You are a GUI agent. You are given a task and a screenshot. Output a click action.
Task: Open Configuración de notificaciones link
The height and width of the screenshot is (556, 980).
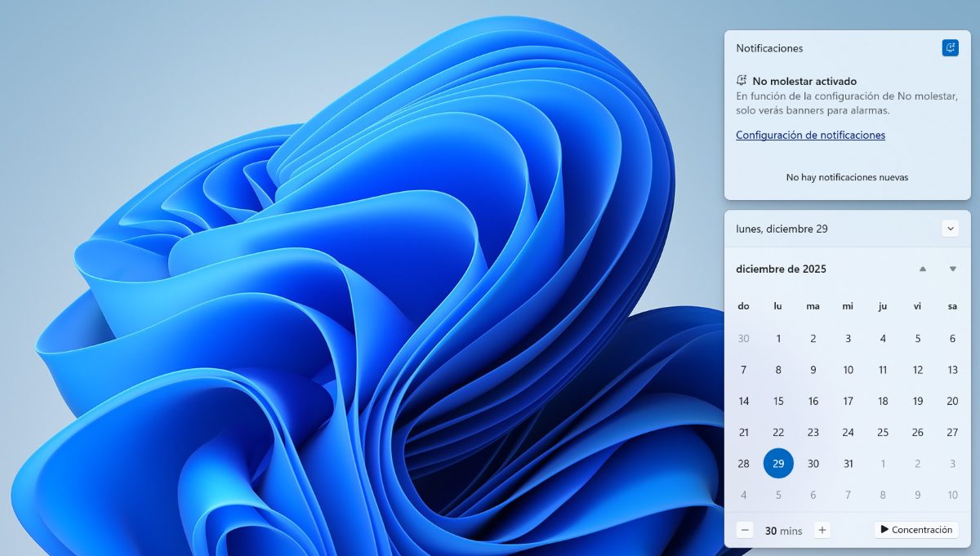tap(810, 136)
